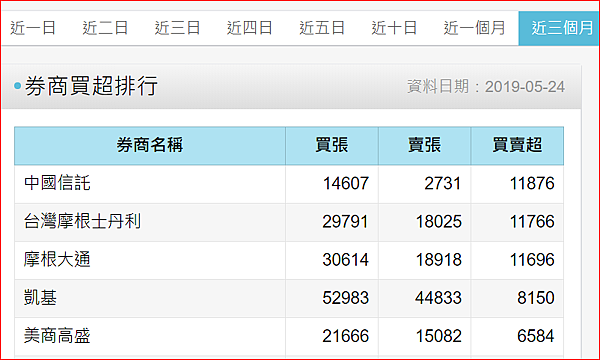
Task: Switch to the 近二日 tab
Action: tap(105, 28)
